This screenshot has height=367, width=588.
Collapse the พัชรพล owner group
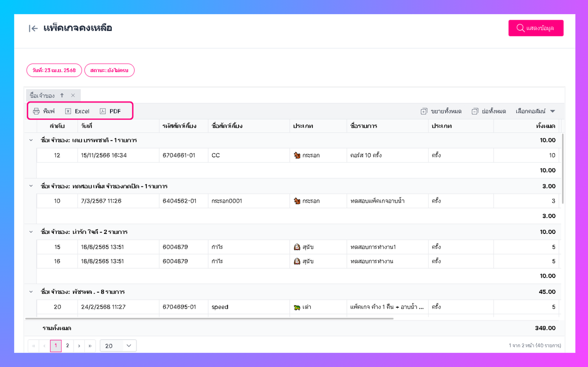click(x=31, y=292)
